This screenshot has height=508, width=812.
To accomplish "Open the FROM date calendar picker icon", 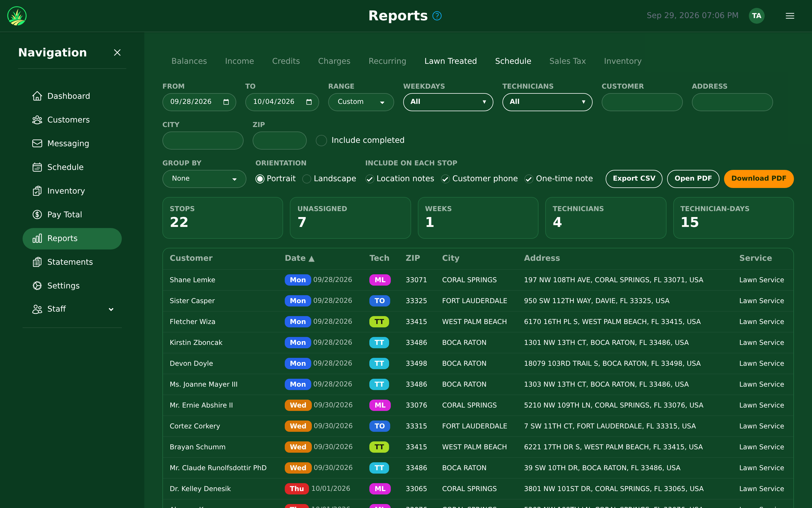I will point(226,102).
